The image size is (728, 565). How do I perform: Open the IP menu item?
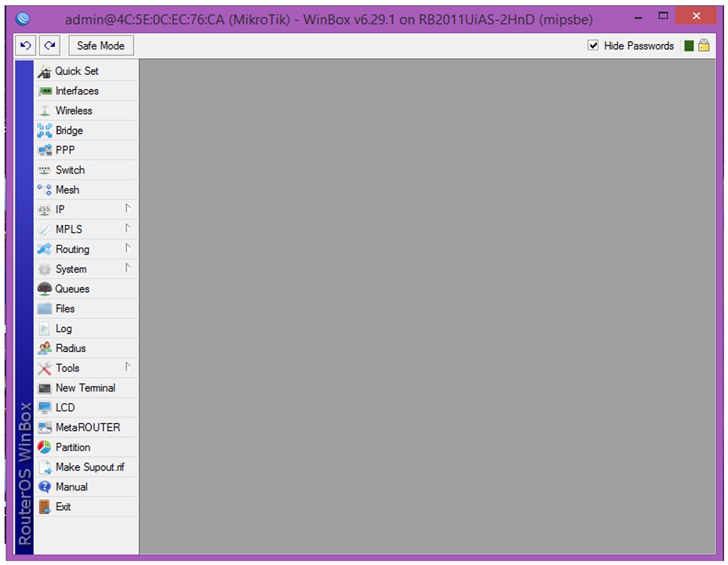[x=86, y=210]
